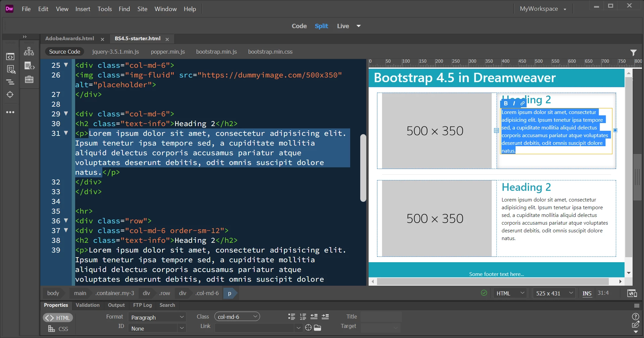This screenshot has height=338, width=644.
Task: Open the snippets panel icon with arrow
Action: point(30,66)
